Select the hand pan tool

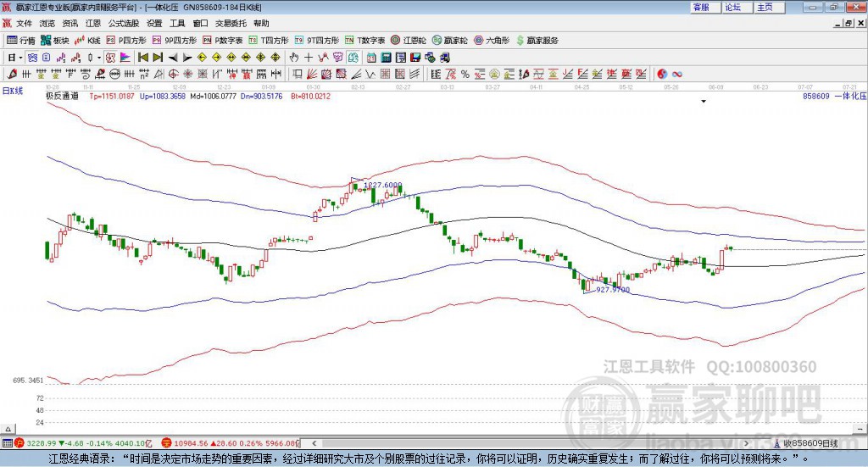point(294,57)
